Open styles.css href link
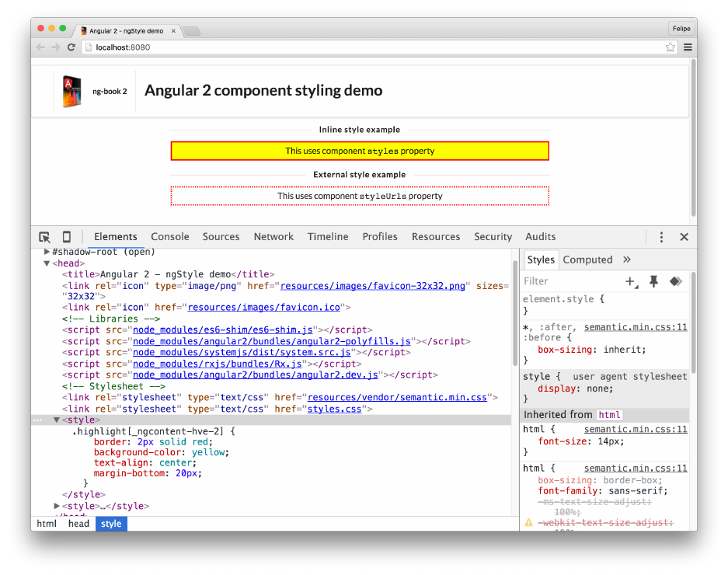This screenshot has width=728, height=575. (x=334, y=409)
